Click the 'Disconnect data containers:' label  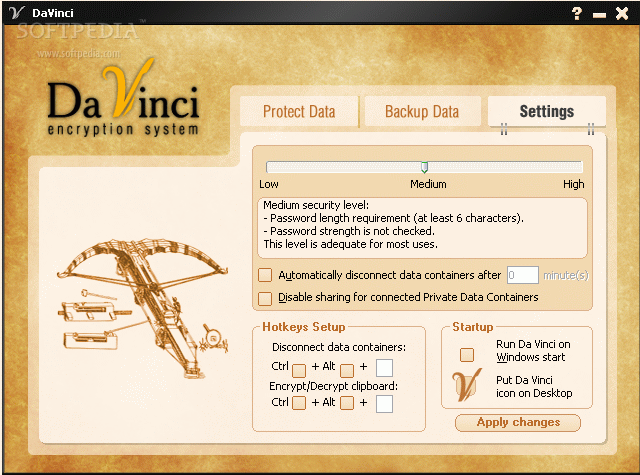coord(339,347)
